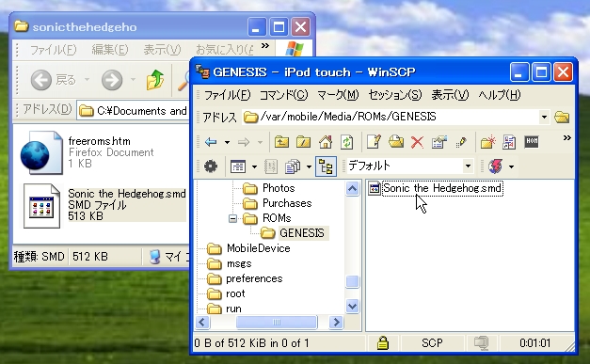
Task: Select root folder in the tree
Action: click(235, 293)
